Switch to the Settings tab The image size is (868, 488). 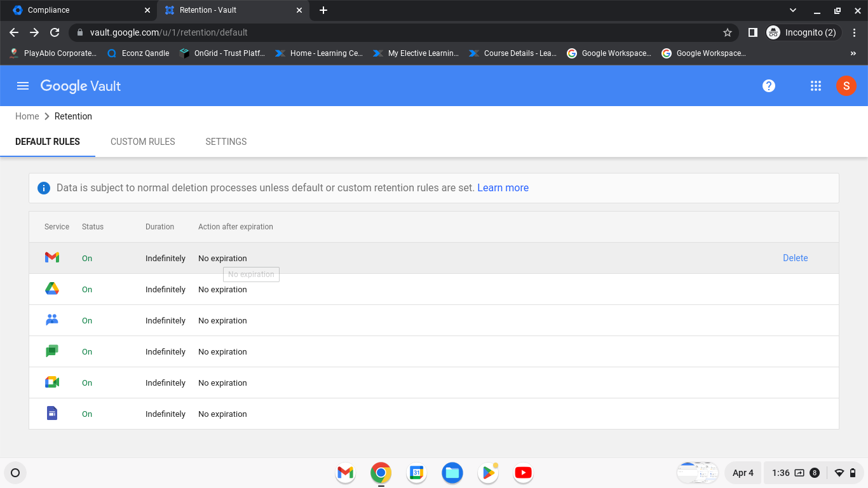226,142
